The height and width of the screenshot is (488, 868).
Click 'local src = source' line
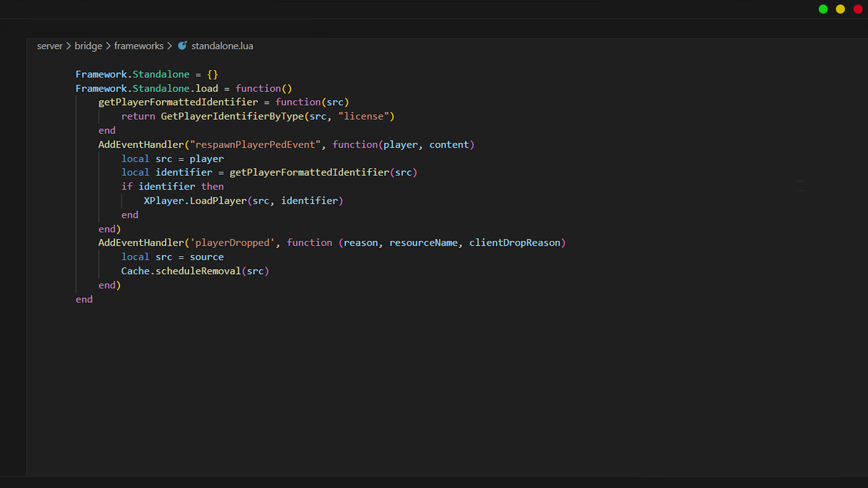coord(172,257)
